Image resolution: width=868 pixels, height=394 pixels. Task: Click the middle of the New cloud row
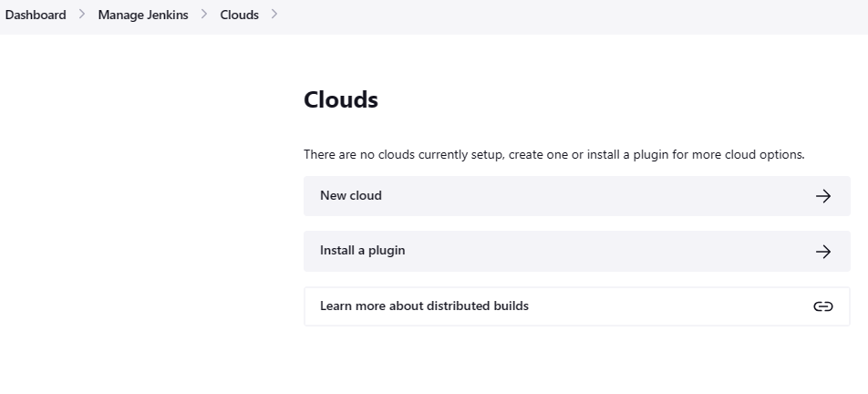pos(576,196)
